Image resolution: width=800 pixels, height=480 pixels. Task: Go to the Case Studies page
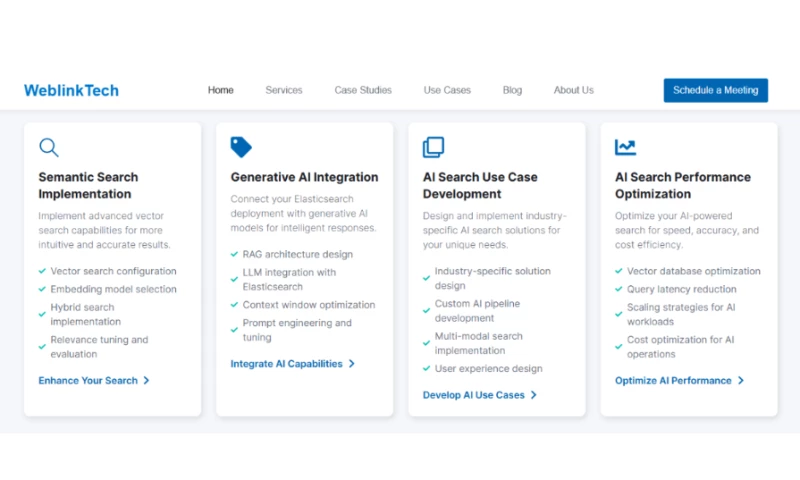click(x=363, y=90)
